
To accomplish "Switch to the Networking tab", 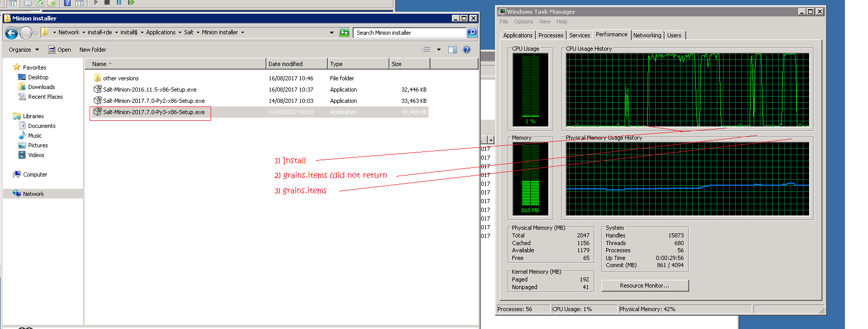I will tap(647, 35).
